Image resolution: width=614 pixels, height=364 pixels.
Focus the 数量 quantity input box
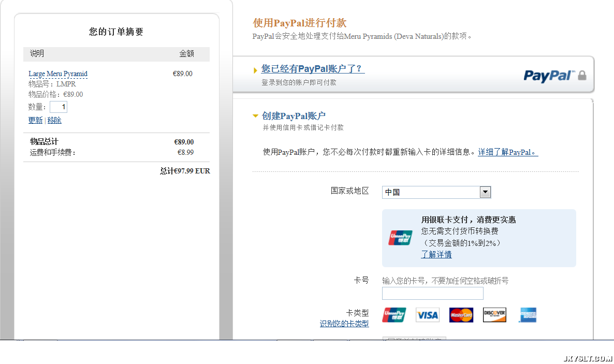pos(59,107)
